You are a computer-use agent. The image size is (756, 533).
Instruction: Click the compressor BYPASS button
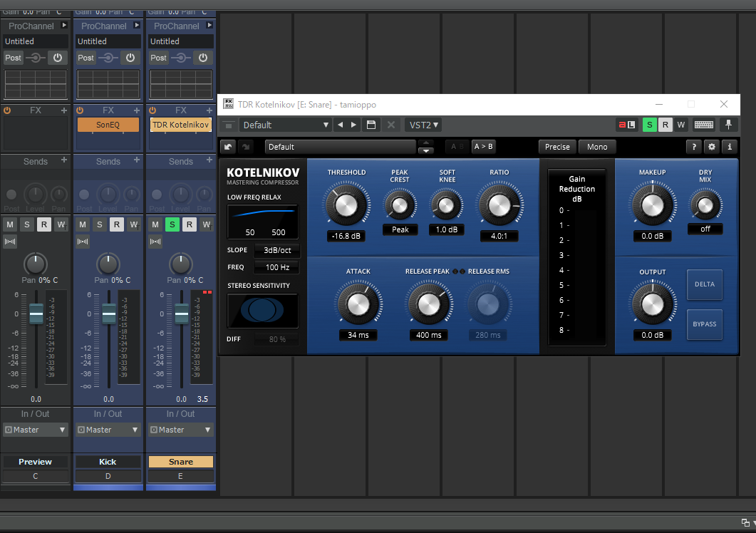pyautogui.click(x=704, y=324)
